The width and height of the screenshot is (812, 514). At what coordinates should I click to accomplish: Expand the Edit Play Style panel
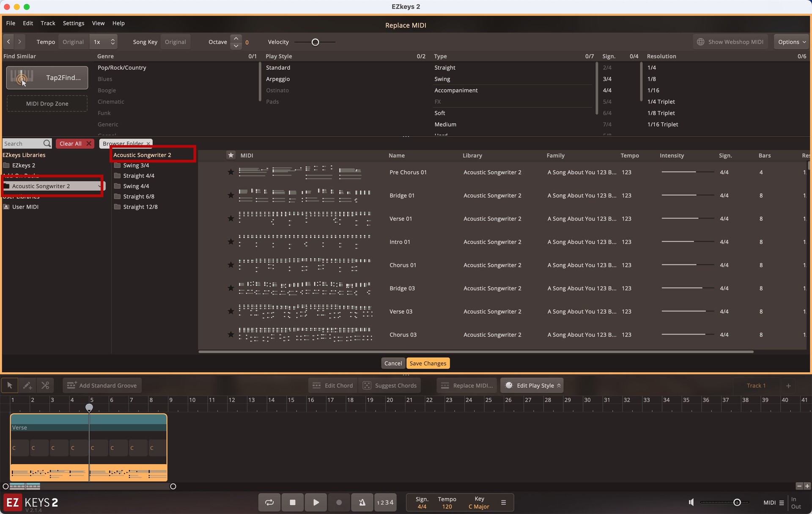pos(532,385)
